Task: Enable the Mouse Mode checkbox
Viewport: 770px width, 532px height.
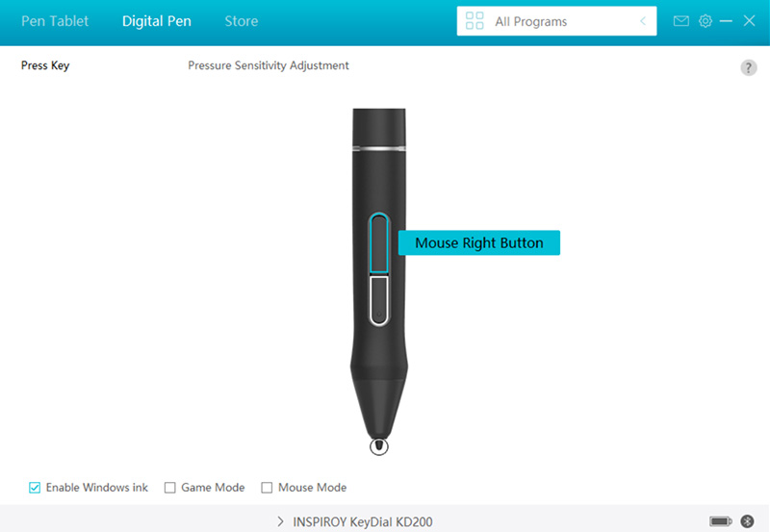Action: (x=267, y=488)
